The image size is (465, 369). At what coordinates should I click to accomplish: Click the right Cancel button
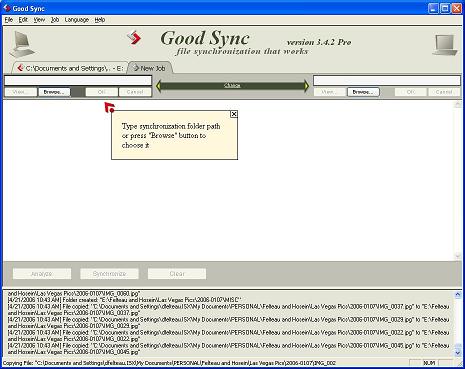444,92
